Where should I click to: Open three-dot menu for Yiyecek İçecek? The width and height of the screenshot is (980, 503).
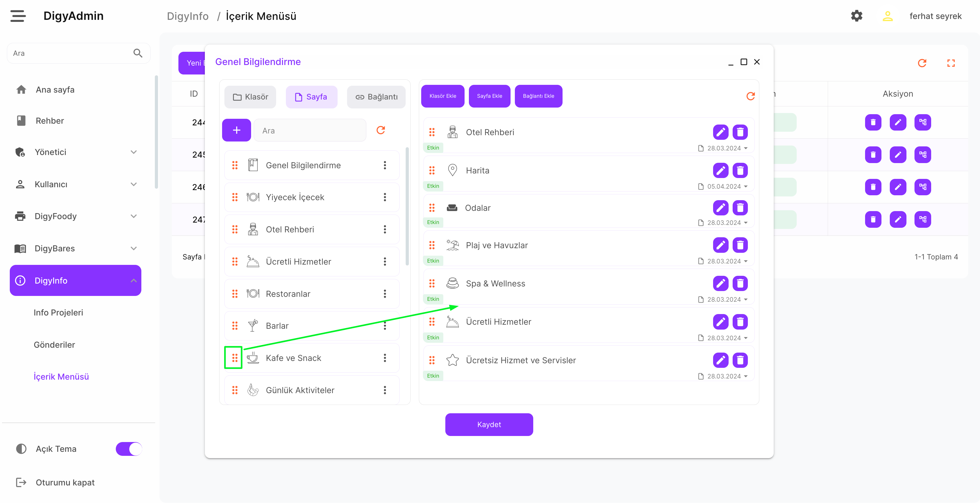(385, 197)
